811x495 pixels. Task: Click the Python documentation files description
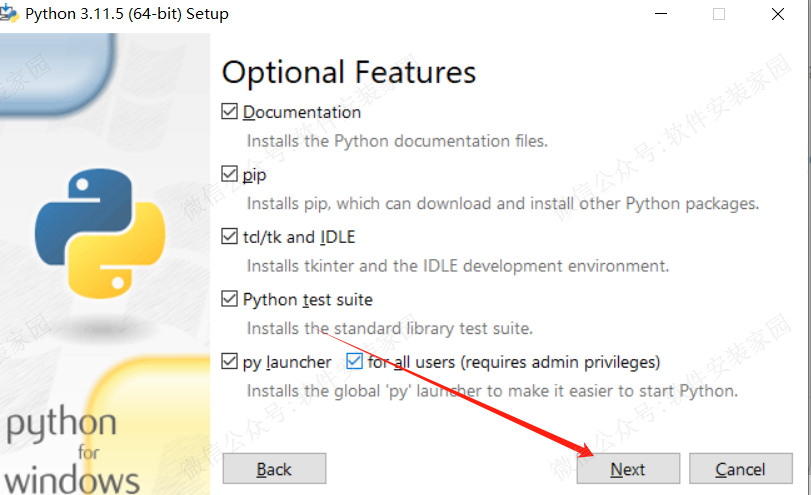(x=397, y=141)
